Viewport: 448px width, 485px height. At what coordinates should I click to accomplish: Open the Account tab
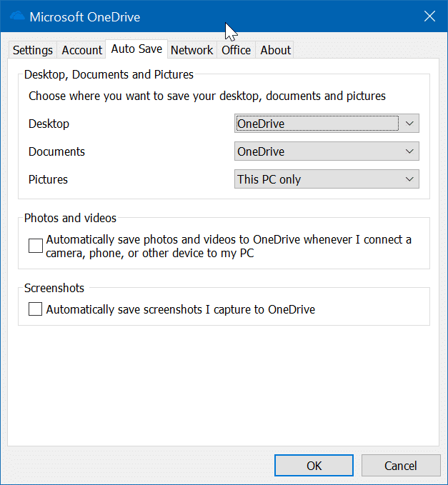(x=81, y=50)
